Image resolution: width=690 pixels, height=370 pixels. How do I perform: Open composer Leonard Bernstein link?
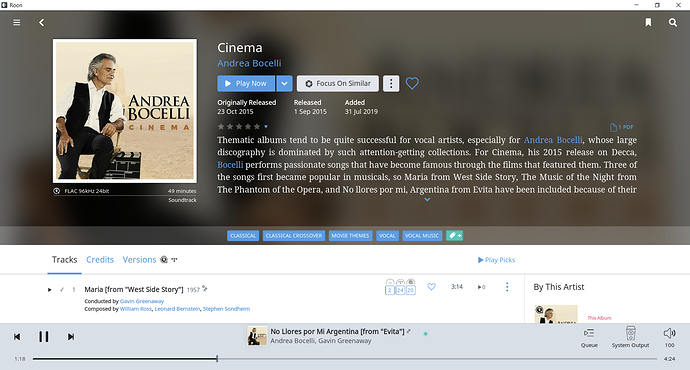(177, 309)
